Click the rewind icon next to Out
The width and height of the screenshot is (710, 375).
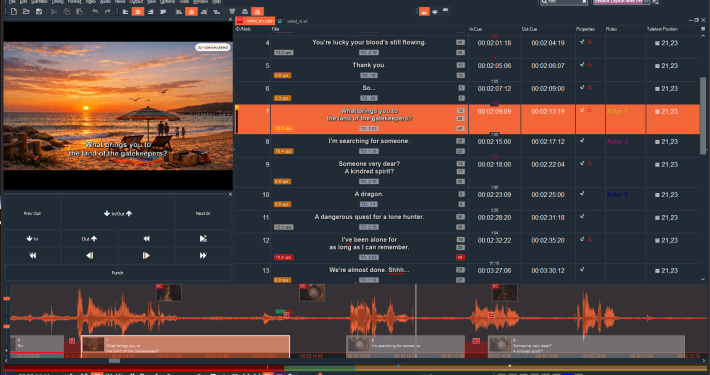pos(146,239)
